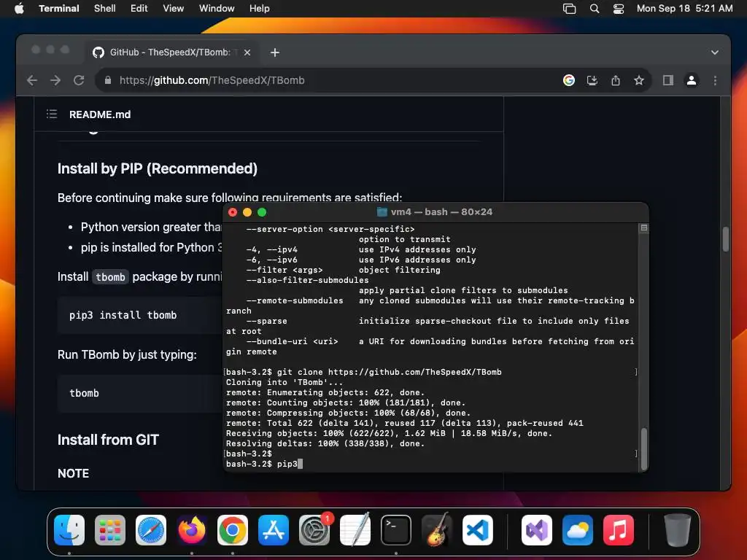Go forward in browser history

[x=55, y=80]
